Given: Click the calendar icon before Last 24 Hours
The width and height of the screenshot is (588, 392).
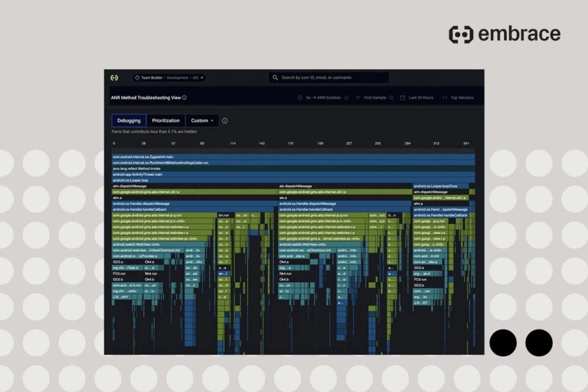Looking at the screenshot, I should [x=403, y=98].
